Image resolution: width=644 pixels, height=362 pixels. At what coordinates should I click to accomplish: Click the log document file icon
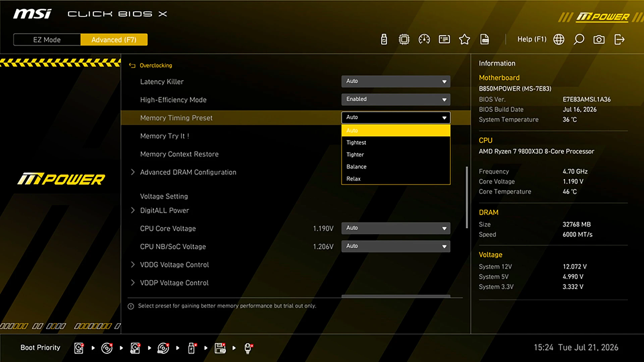tap(485, 40)
